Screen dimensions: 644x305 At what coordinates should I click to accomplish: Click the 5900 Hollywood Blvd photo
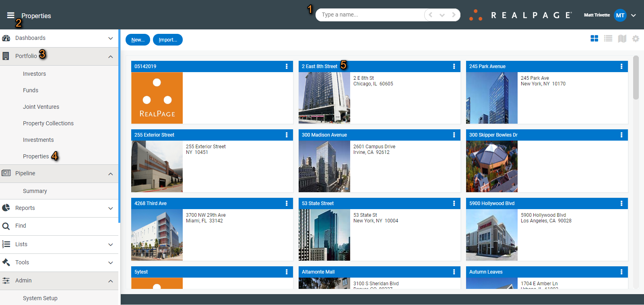(x=492, y=235)
